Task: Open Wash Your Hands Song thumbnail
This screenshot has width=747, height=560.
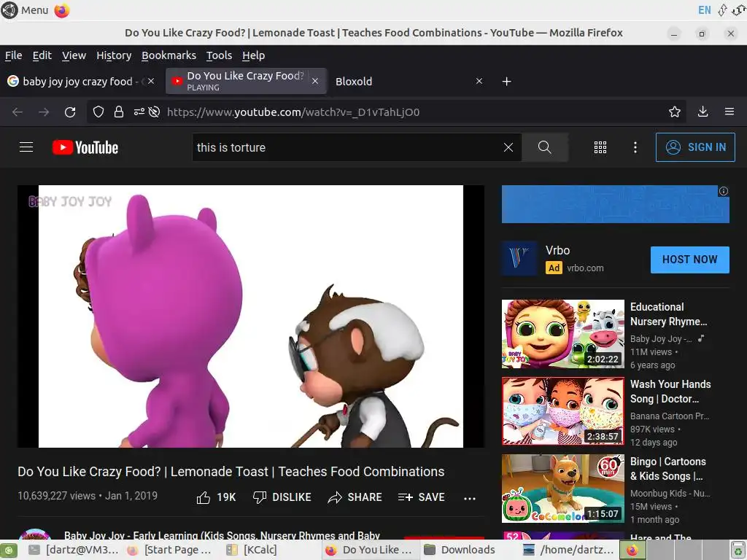Action: pyautogui.click(x=562, y=411)
